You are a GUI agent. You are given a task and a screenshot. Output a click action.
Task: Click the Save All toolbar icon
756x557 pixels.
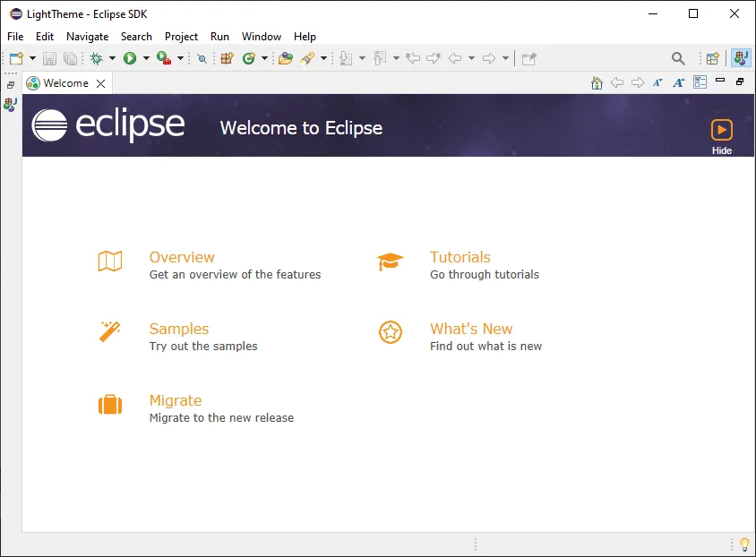click(71, 58)
